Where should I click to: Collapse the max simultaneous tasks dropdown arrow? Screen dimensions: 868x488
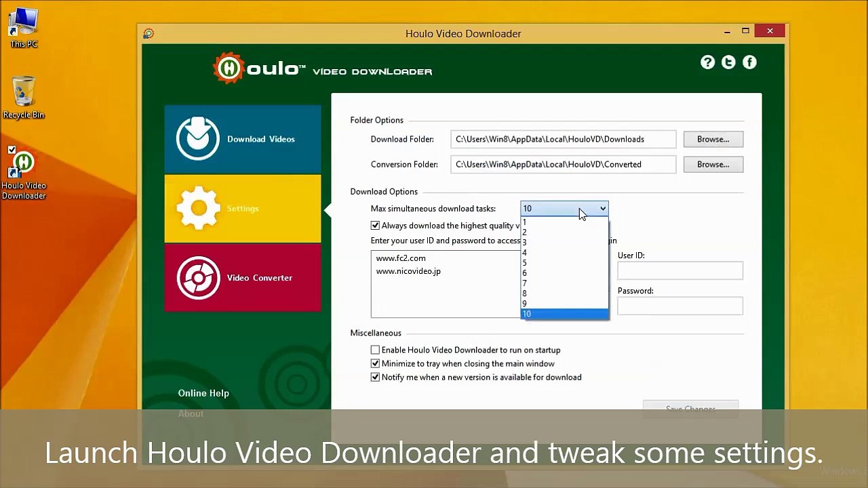[602, 209]
